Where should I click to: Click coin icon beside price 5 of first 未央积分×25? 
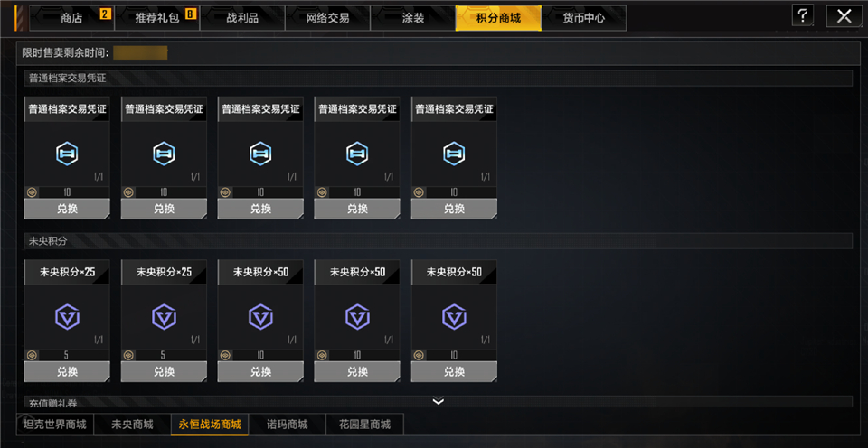[x=32, y=355]
